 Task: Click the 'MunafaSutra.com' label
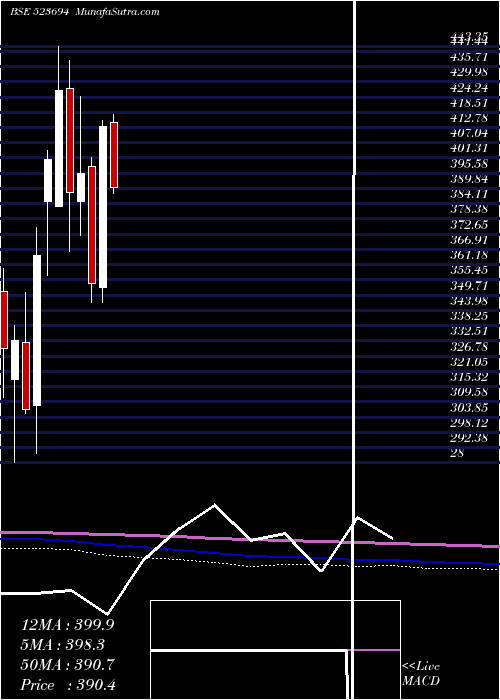click(117, 12)
